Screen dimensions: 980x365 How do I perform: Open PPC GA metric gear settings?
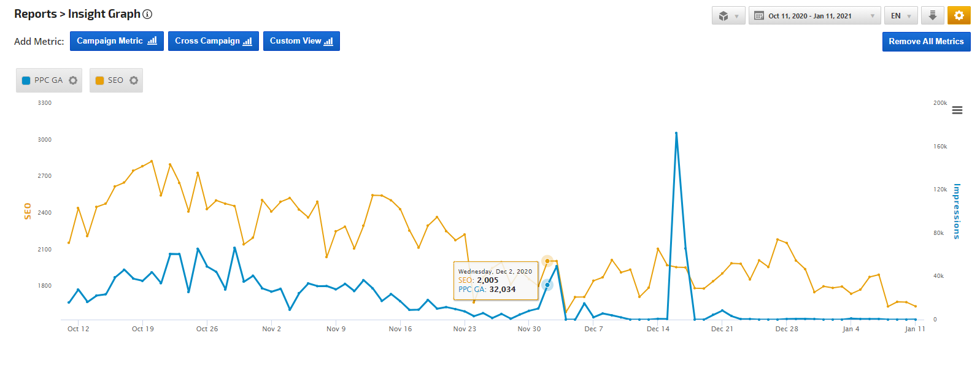coord(73,80)
